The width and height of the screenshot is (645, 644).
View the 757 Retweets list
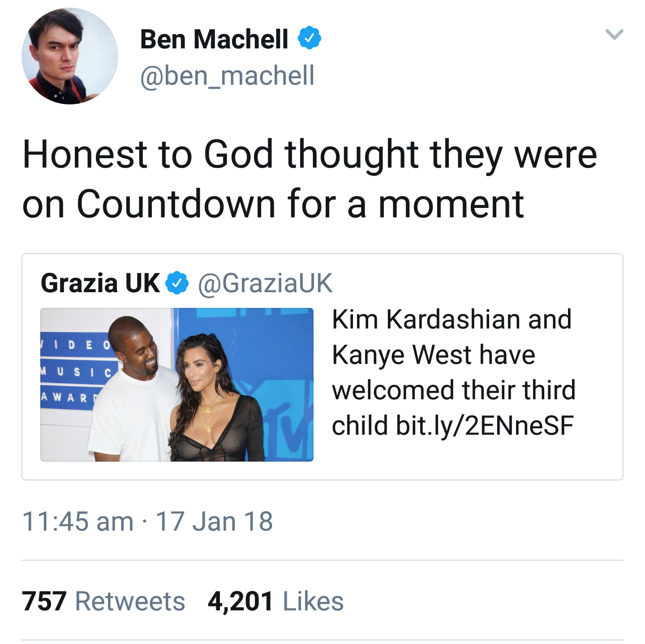[x=103, y=601]
